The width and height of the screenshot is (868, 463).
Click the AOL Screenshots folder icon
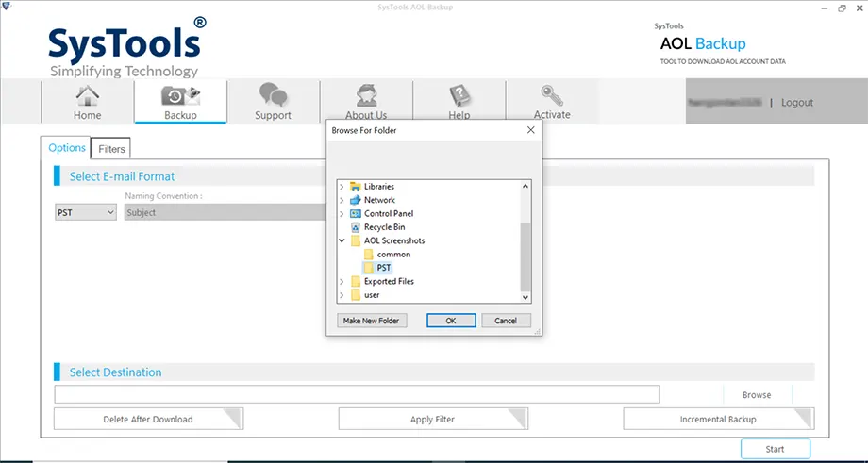pyautogui.click(x=356, y=240)
